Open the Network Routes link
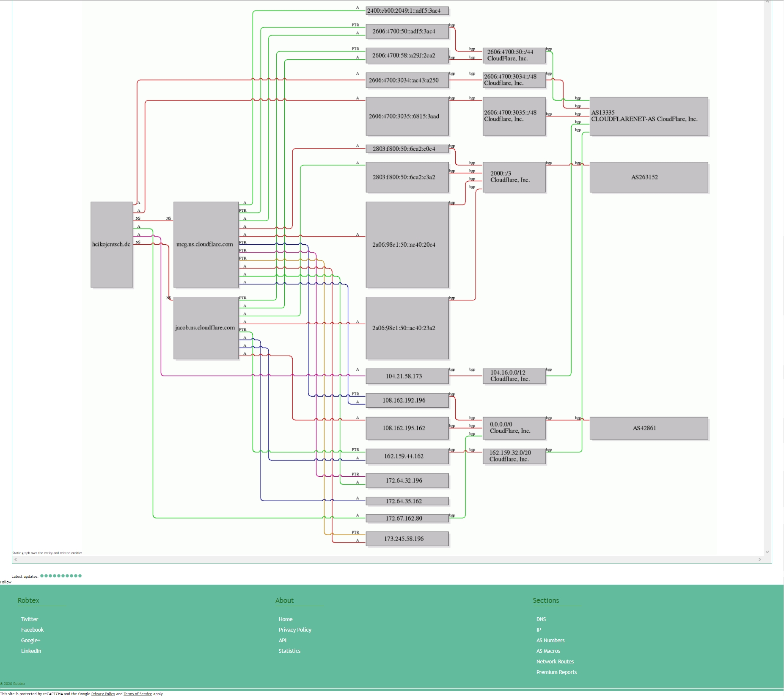This screenshot has width=784, height=696. (x=555, y=661)
